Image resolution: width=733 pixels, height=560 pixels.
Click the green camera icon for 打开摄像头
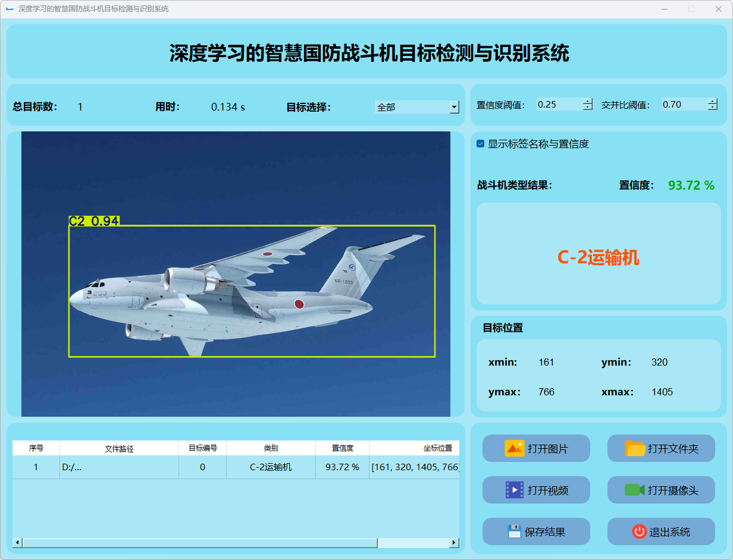coord(635,490)
